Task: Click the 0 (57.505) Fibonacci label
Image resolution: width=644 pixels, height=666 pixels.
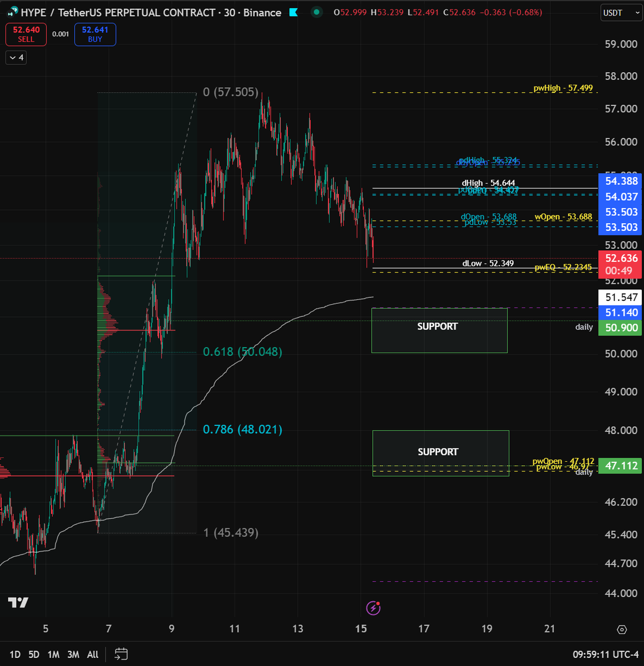Action: pos(231,92)
